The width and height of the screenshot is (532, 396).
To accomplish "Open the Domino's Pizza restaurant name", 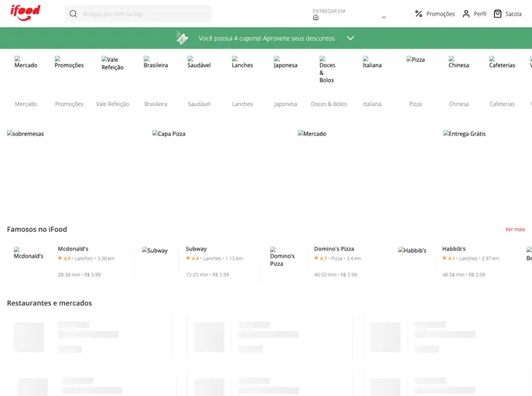I will tap(334, 249).
